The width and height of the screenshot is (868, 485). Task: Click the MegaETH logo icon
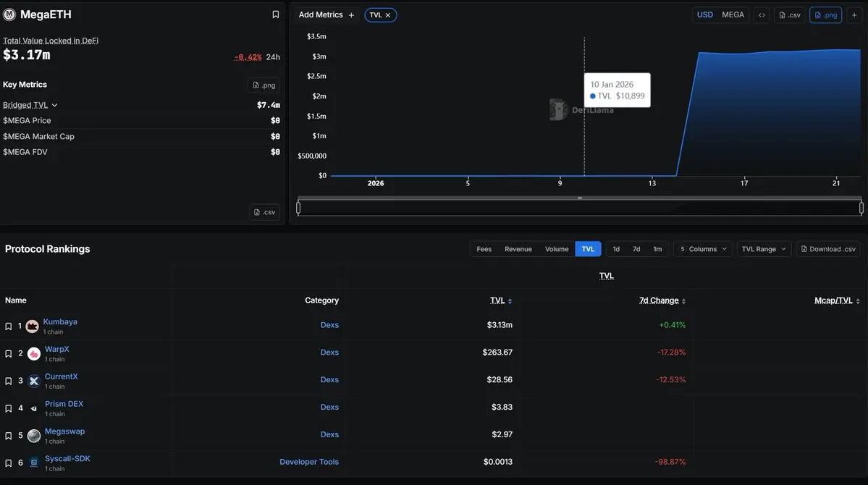[9, 14]
